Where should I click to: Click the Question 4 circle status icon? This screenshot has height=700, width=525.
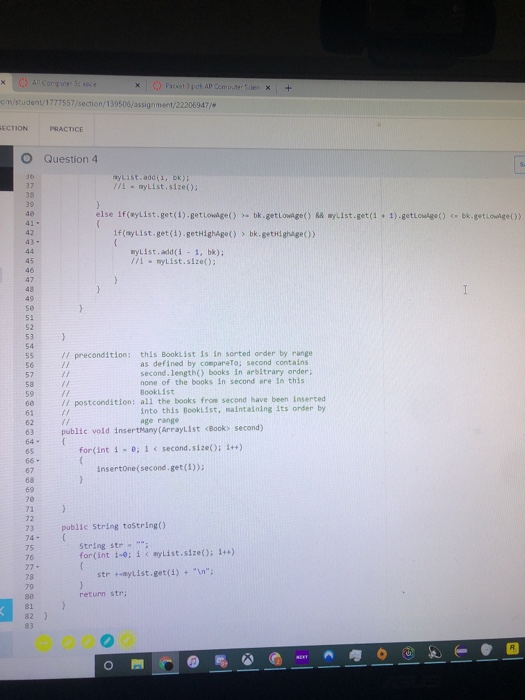[x=27, y=158]
